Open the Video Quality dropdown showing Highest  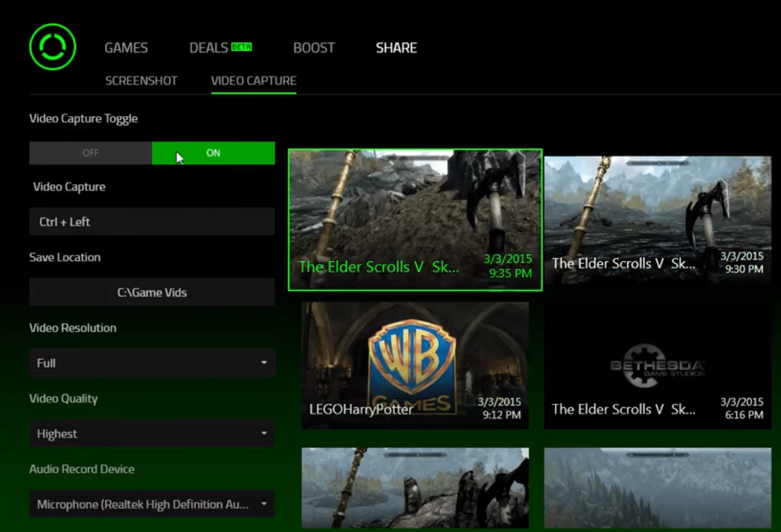point(152,433)
